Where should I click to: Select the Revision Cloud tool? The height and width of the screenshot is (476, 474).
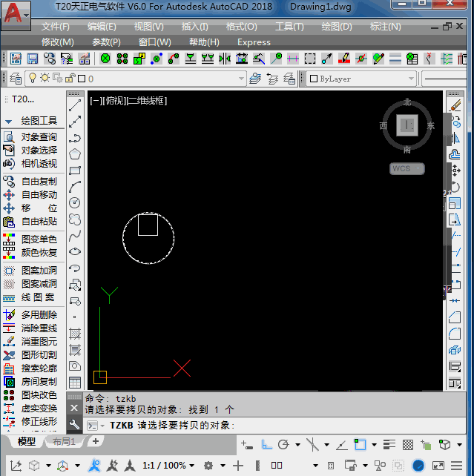[x=75, y=219]
